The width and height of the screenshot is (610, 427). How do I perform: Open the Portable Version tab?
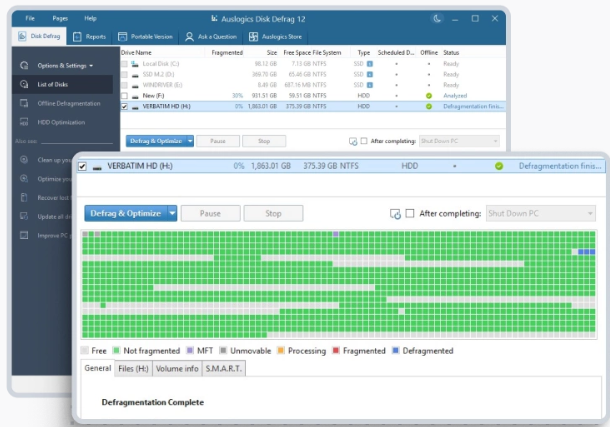145,37
